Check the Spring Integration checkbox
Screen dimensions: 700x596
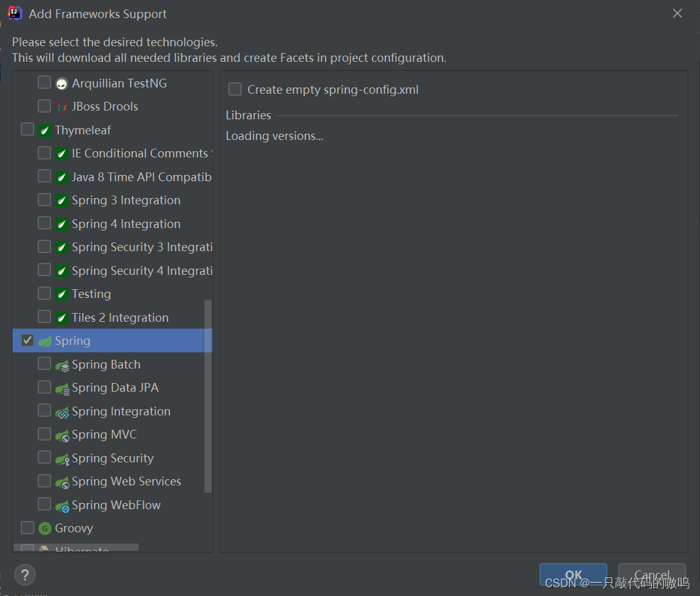click(44, 410)
